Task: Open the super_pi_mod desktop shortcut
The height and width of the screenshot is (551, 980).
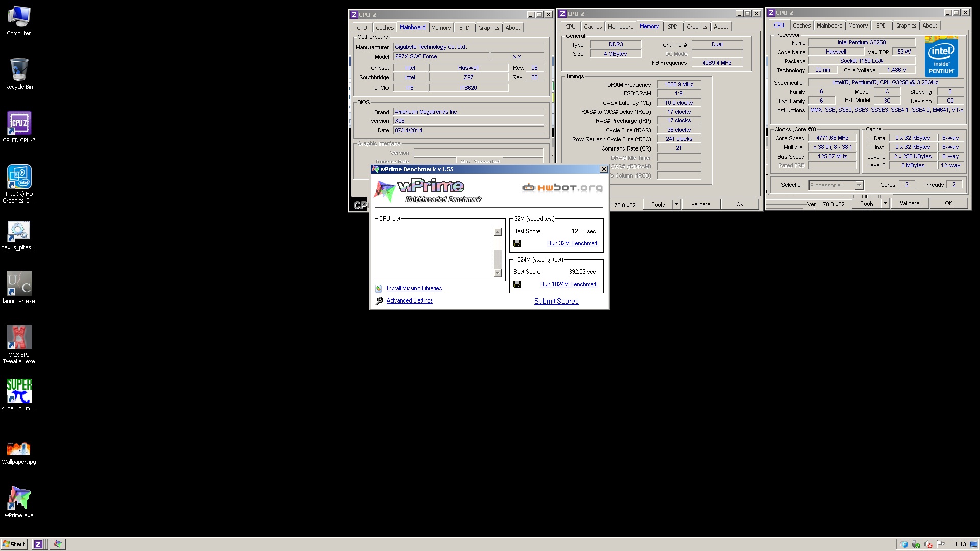Action: tap(19, 395)
